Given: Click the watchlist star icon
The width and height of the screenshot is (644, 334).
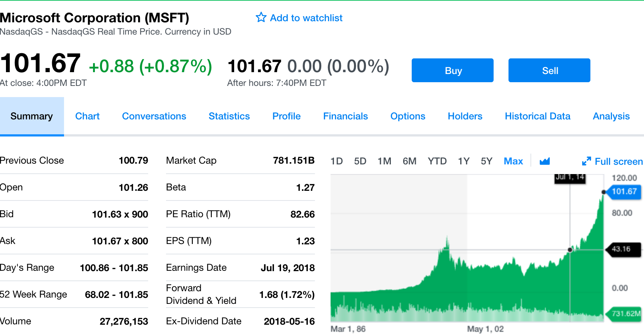Looking at the screenshot, I should [261, 17].
